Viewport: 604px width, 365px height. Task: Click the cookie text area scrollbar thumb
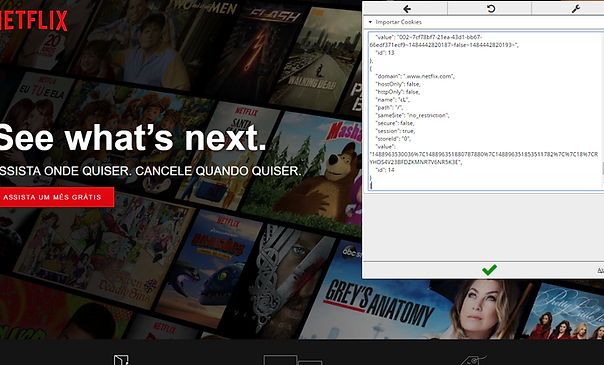[x=602, y=168]
